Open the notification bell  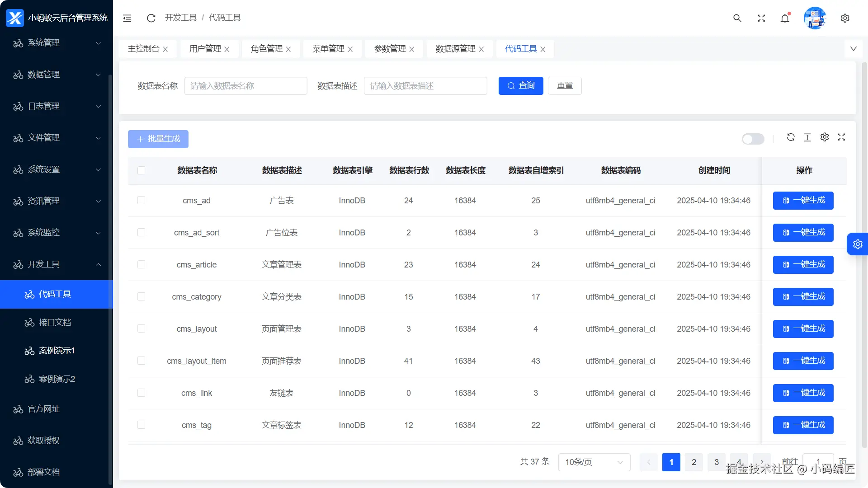pos(785,18)
